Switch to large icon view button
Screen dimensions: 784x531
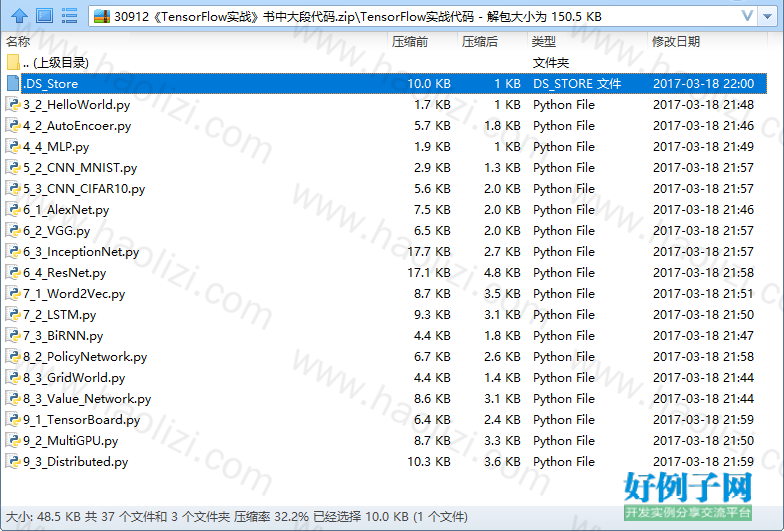[44, 16]
